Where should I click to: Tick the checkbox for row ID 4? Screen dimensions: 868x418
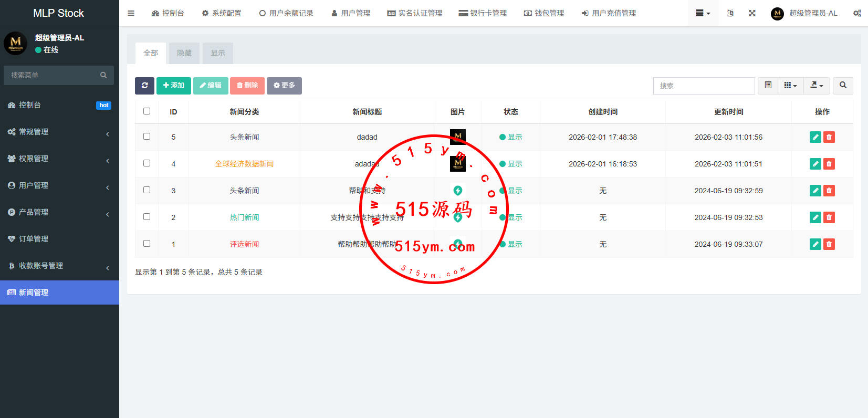tap(147, 163)
